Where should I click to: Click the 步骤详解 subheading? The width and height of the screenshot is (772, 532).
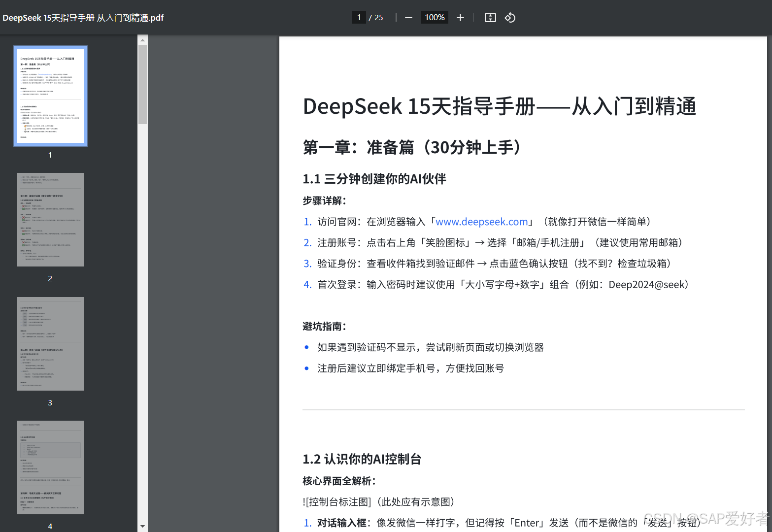(x=325, y=201)
